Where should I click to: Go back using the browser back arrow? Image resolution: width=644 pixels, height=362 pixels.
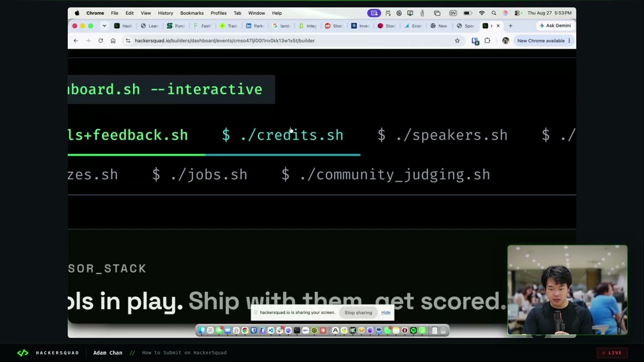[75, 41]
